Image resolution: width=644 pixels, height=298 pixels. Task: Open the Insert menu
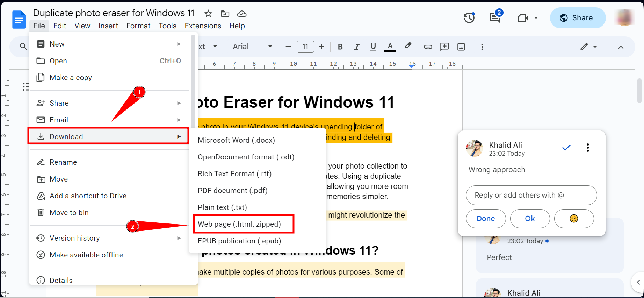(108, 26)
